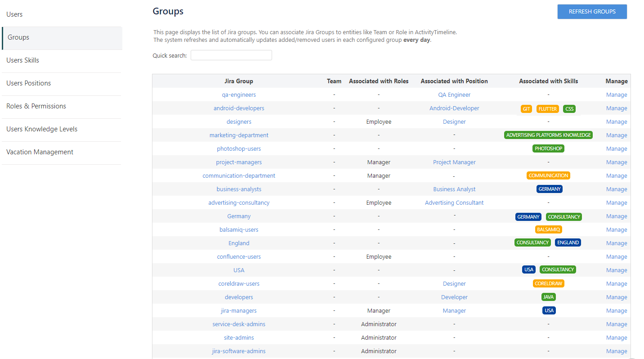Click the FLUTTER skill tag
The width and height of the screenshot is (644, 359).
click(547, 109)
